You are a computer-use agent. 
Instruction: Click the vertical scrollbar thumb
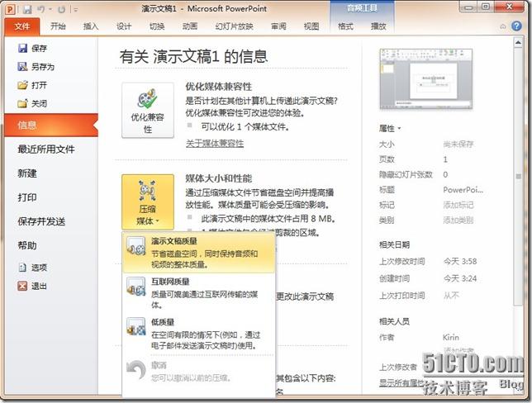click(518, 177)
